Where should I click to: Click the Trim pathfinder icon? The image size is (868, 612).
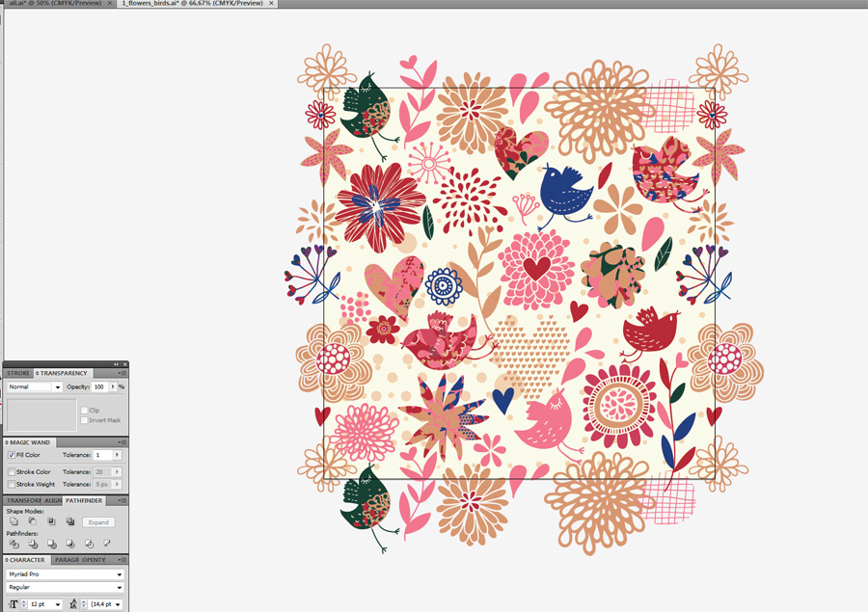pyautogui.click(x=32, y=544)
